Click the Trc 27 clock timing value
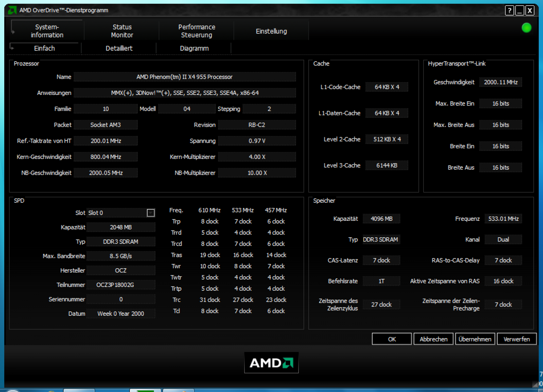 (x=243, y=300)
